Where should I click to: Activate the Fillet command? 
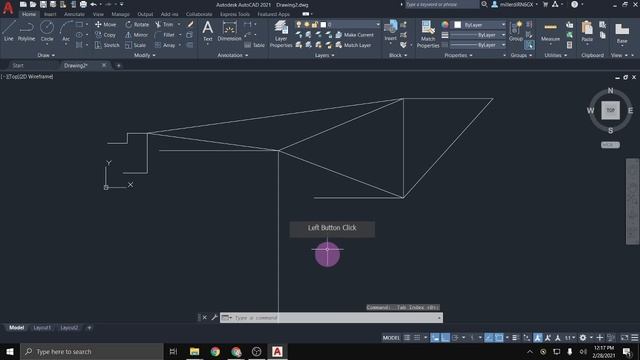pyautogui.click(x=164, y=35)
